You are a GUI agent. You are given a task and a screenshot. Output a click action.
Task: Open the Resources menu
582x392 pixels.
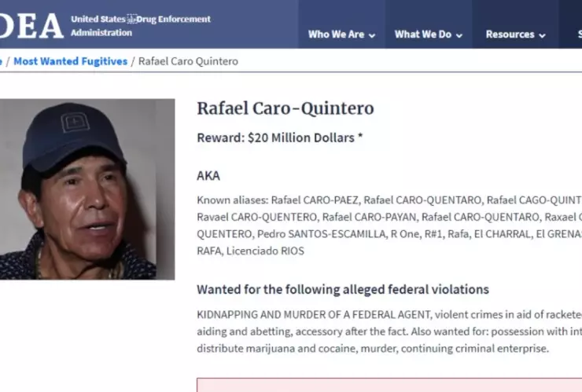click(x=515, y=35)
